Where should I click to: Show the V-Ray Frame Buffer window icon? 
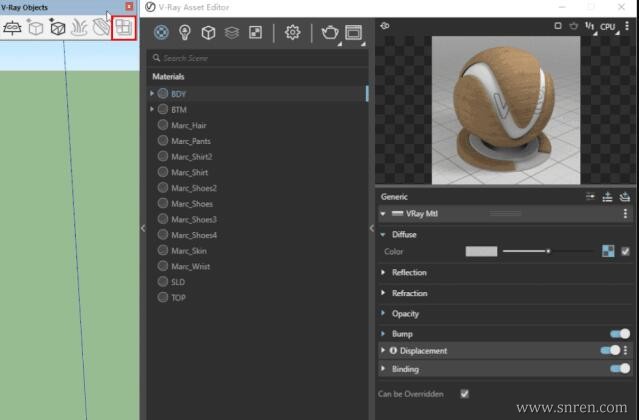click(x=353, y=32)
